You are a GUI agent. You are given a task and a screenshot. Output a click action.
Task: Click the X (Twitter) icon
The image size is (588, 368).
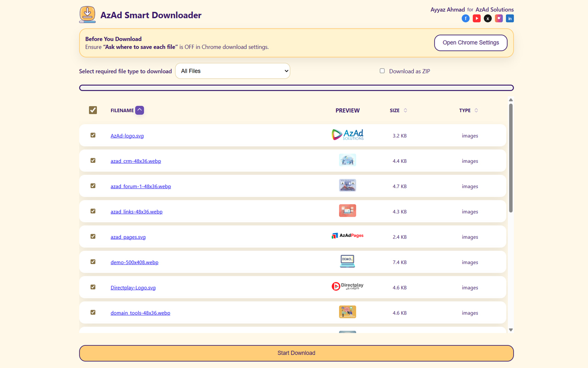click(487, 18)
